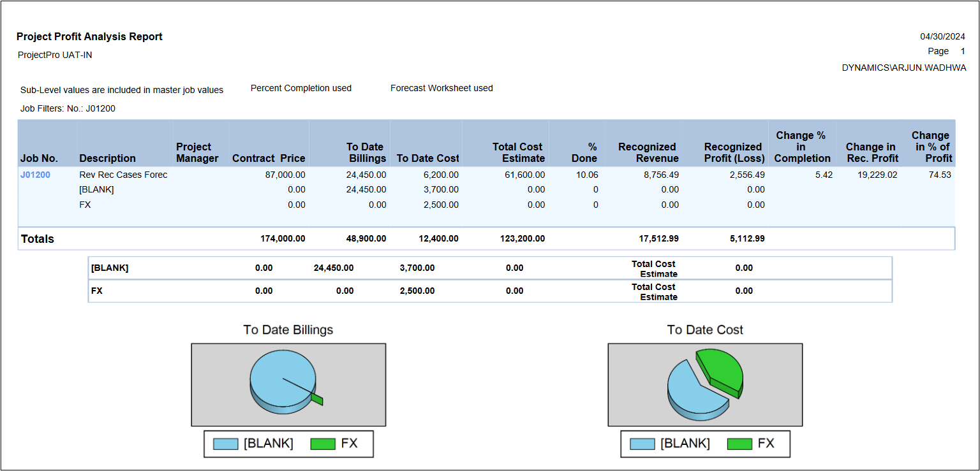The image size is (980, 471).
Task: Click the To Date Billings column header
Action: click(366, 152)
